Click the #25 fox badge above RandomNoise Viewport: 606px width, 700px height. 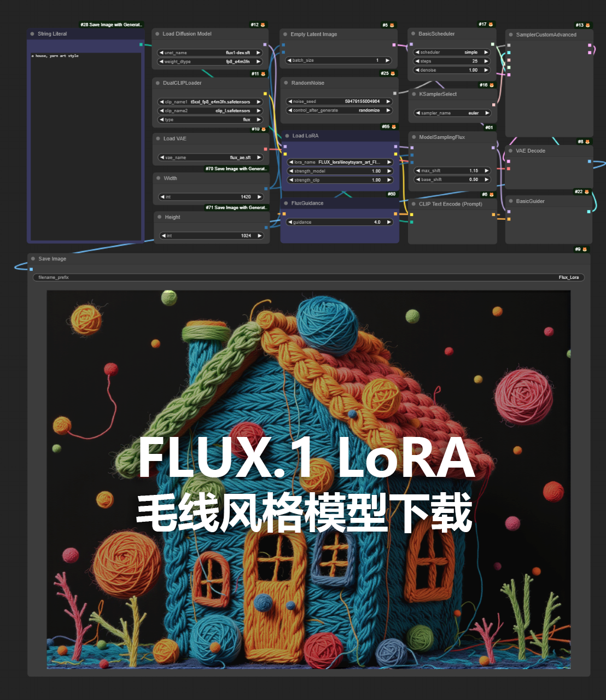[388, 73]
